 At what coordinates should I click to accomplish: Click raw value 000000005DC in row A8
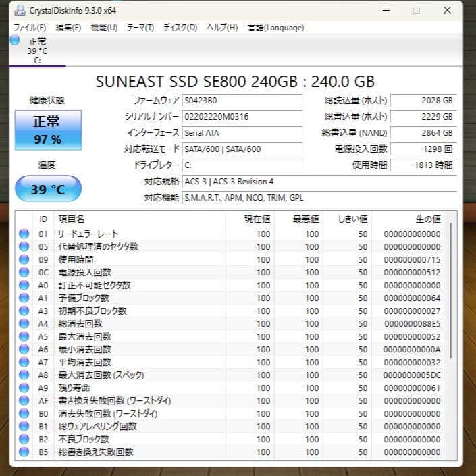click(412, 375)
